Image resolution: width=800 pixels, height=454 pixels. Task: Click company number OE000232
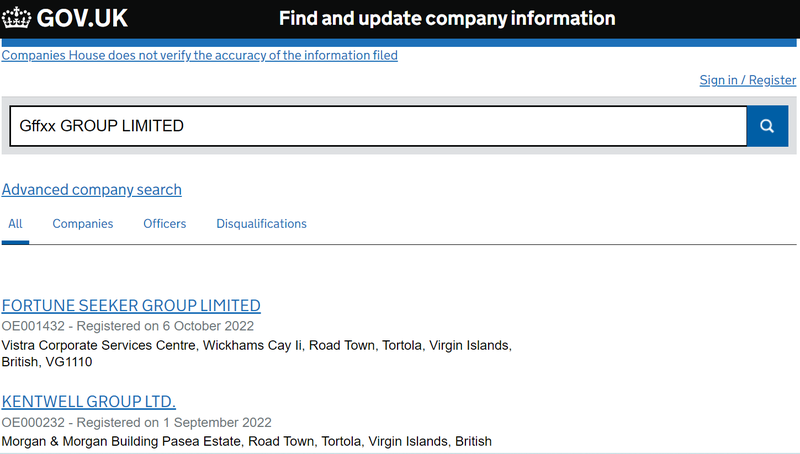click(x=34, y=422)
